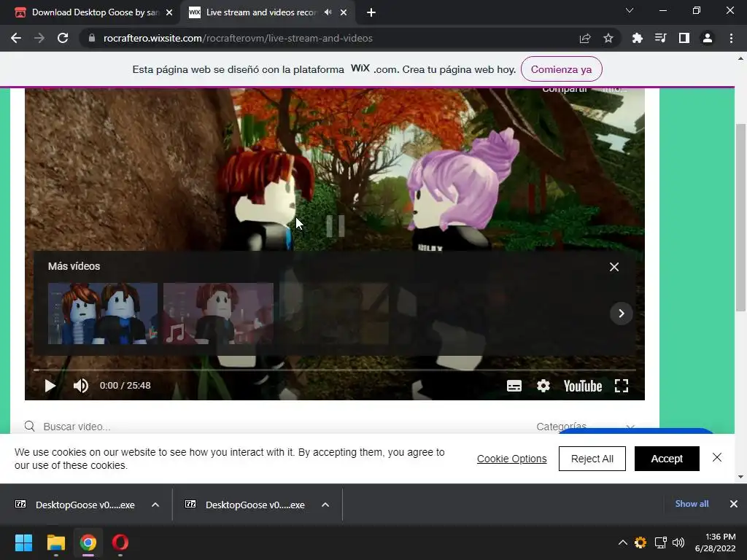This screenshot has height=560, width=747.
Task: Open the media control icon
Action: [660, 38]
